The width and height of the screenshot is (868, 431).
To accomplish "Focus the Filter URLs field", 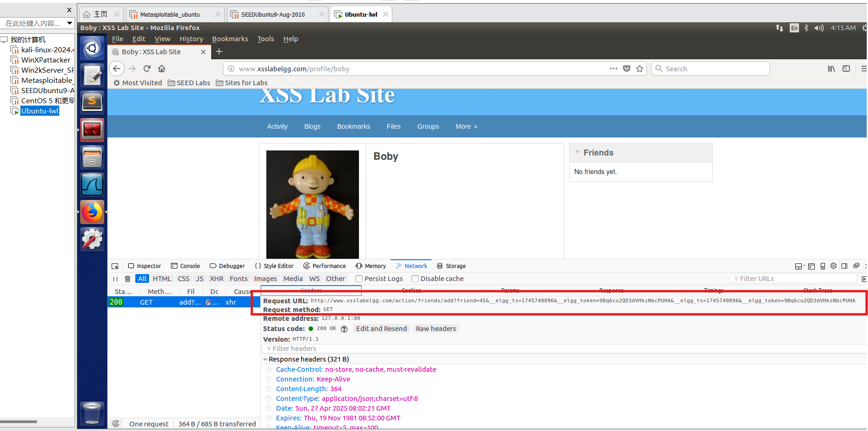I will click(x=793, y=279).
